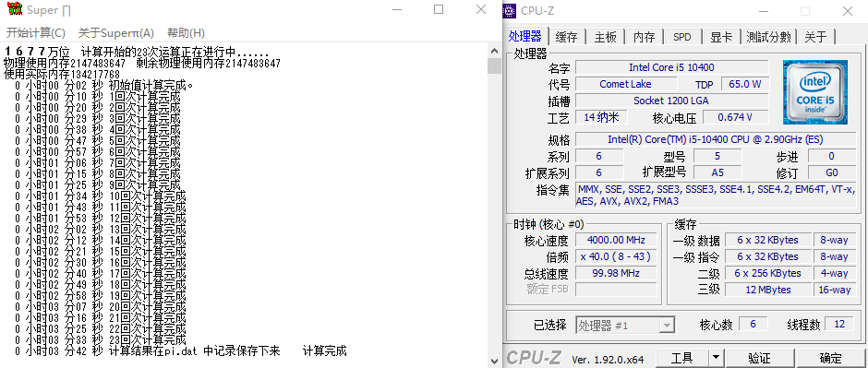
Task: Click the Intel Core i5 logo in CPU-Z
Action: (814, 91)
